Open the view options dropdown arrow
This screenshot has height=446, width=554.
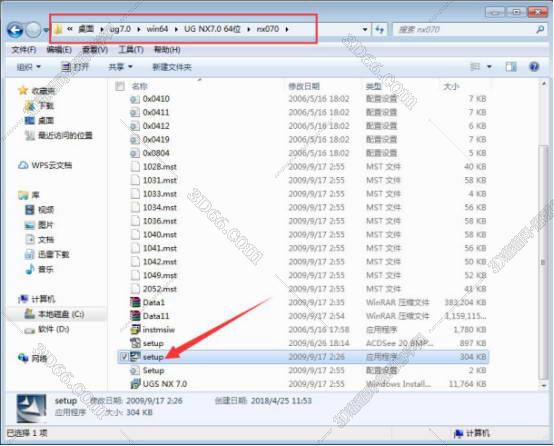click(x=489, y=66)
